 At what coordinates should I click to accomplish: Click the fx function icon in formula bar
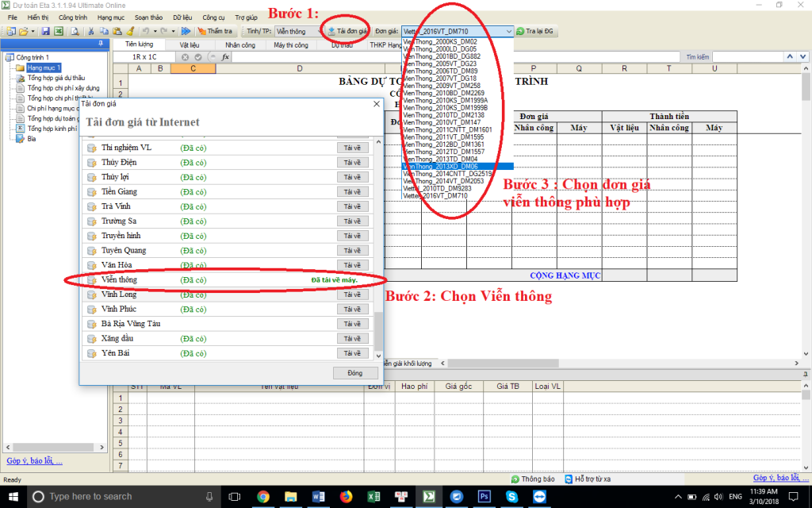click(225, 57)
